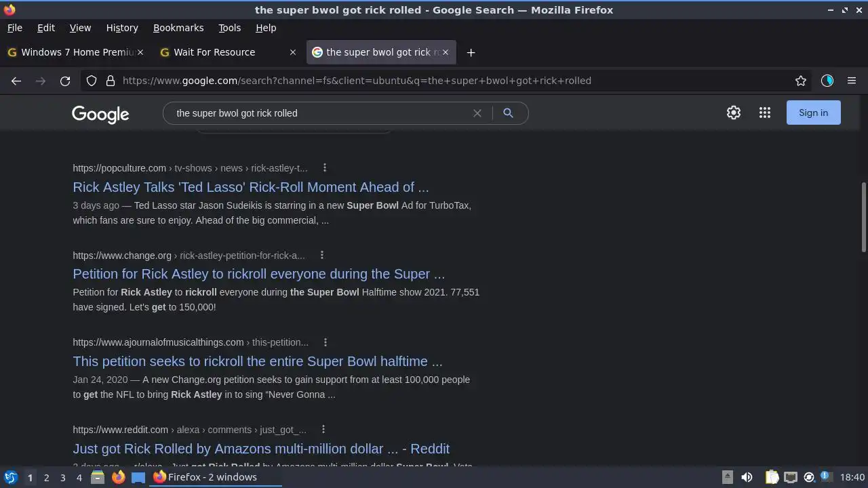Click the change.org breadcrumb URL
The width and height of the screenshot is (868, 488).
tap(189, 256)
